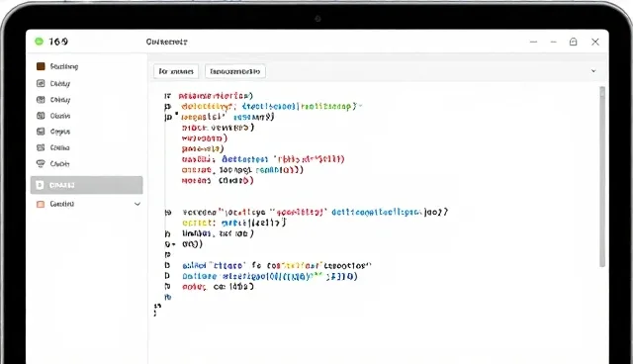Screen dimensions: 633x364
Task: Close the window with the X button
Action: [x=595, y=42]
